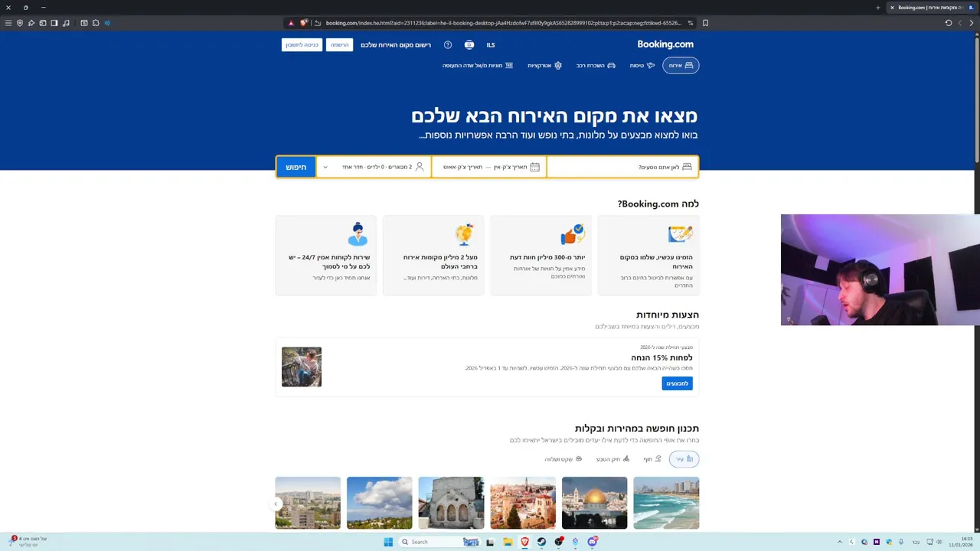Open a new browser tab
Viewport: 980px width, 551px height.
(x=878, y=8)
